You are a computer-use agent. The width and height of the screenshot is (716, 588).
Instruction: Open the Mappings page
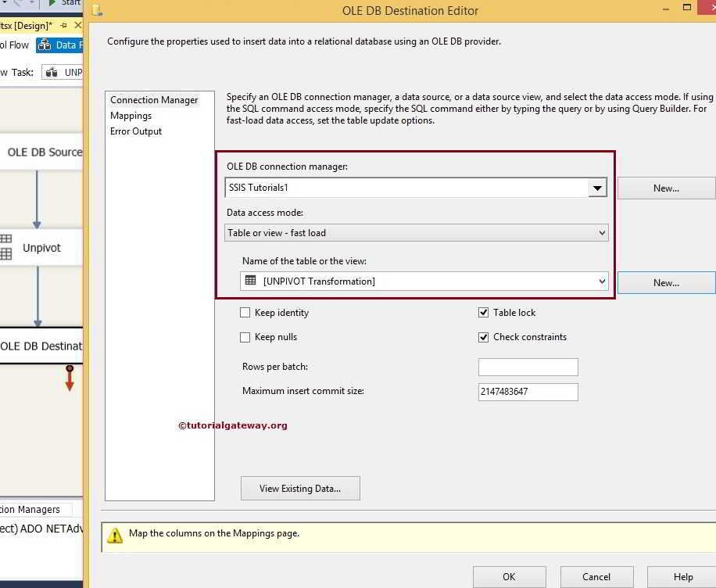tap(131, 116)
